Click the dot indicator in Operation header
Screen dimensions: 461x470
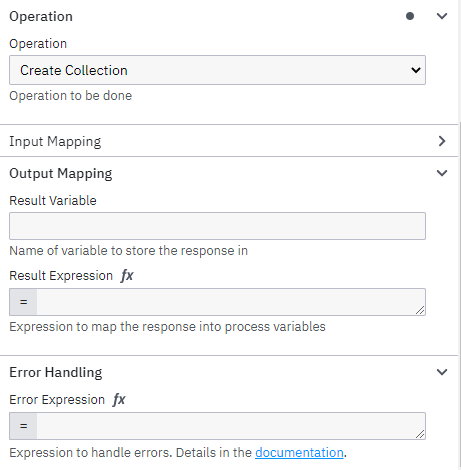pos(410,16)
